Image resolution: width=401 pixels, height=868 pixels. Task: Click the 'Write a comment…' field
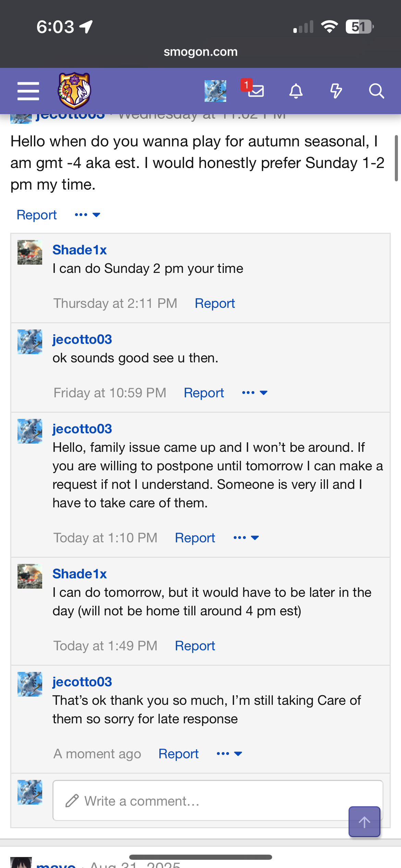pyautogui.click(x=206, y=801)
